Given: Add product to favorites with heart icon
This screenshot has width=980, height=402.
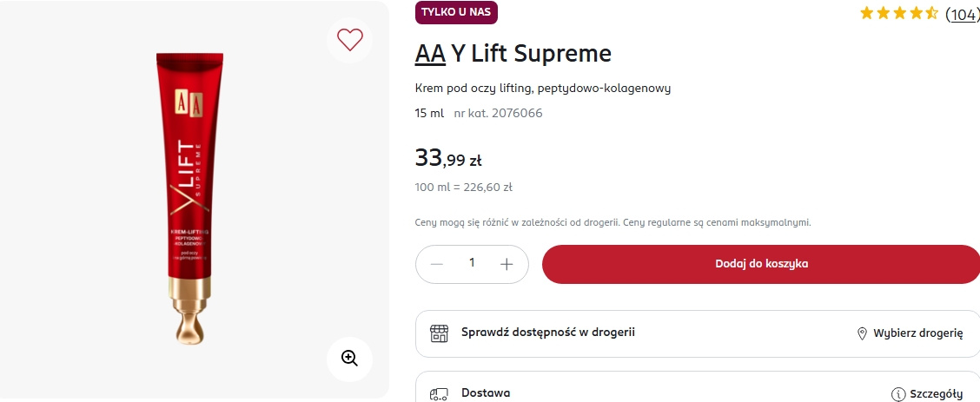Looking at the screenshot, I should click(x=349, y=39).
